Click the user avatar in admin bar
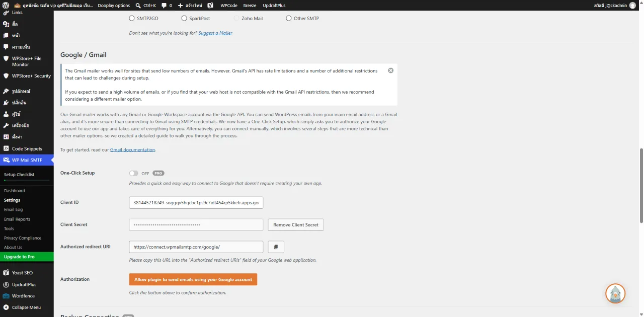Screen dimensions: 644x317 click(x=632, y=6)
